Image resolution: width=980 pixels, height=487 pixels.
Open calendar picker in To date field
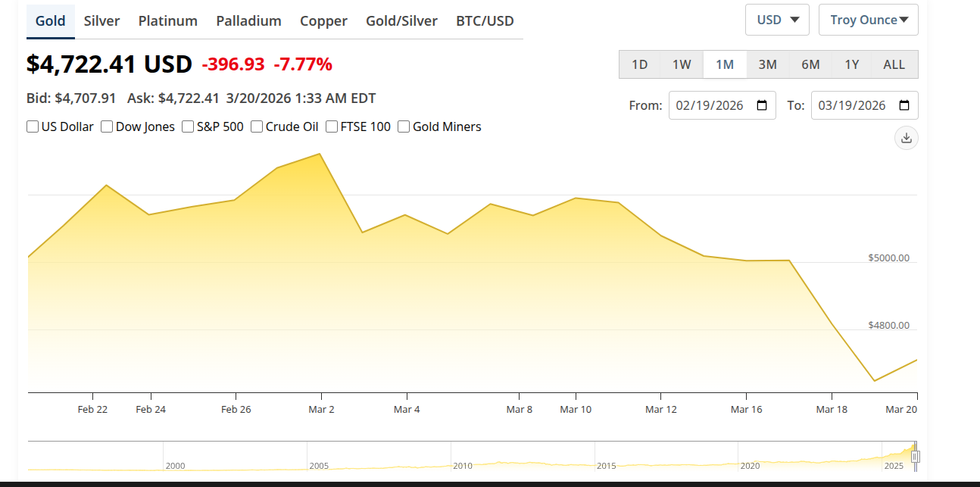[x=904, y=105]
